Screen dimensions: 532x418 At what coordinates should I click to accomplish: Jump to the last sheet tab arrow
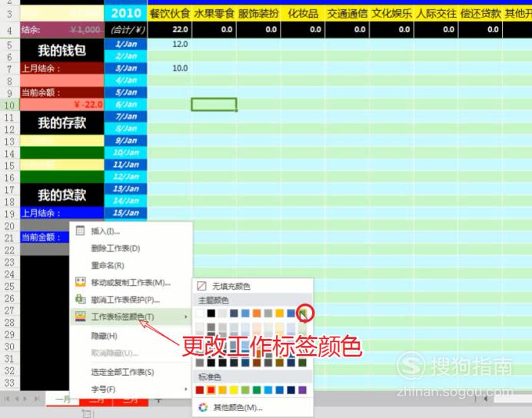pos(36,399)
